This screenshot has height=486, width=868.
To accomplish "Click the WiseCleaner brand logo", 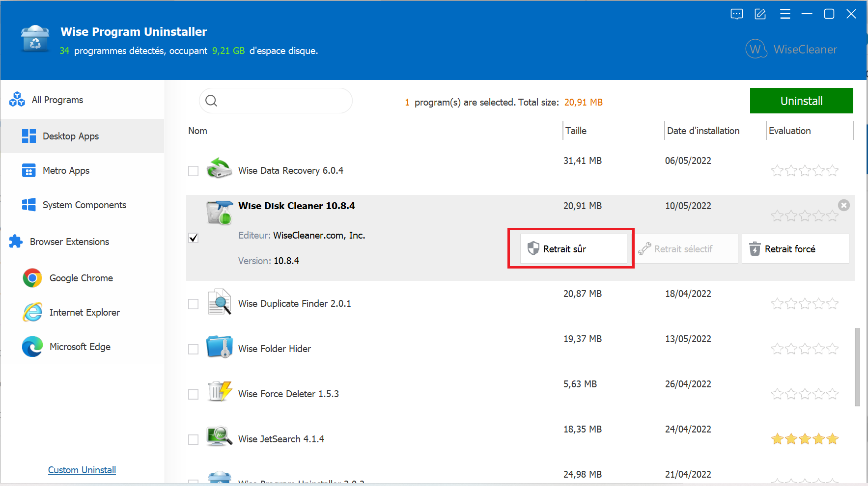I will 791,49.
